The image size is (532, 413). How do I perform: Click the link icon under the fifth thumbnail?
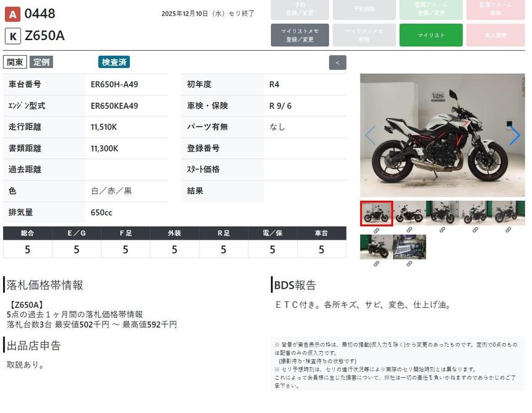(508, 230)
